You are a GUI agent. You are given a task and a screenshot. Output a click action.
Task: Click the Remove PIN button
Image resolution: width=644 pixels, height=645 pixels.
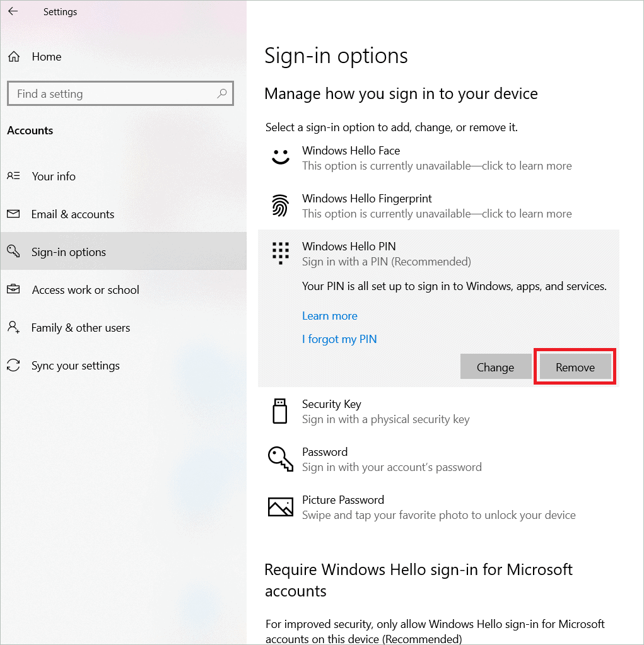575,366
